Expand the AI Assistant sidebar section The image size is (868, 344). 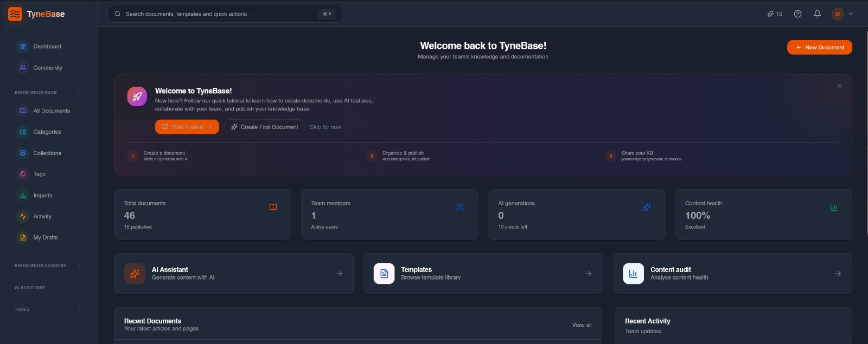tap(80, 288)
